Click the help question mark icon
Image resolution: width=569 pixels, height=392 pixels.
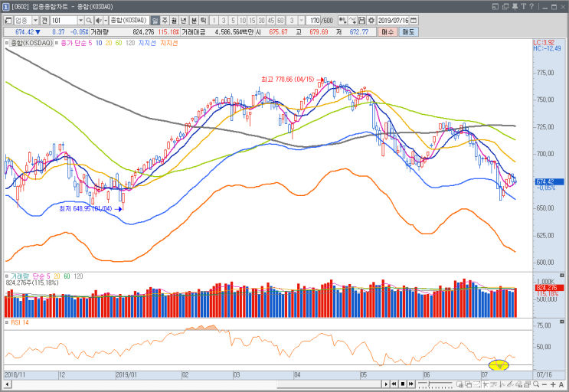pyautogui.click(x=532, y=7)
